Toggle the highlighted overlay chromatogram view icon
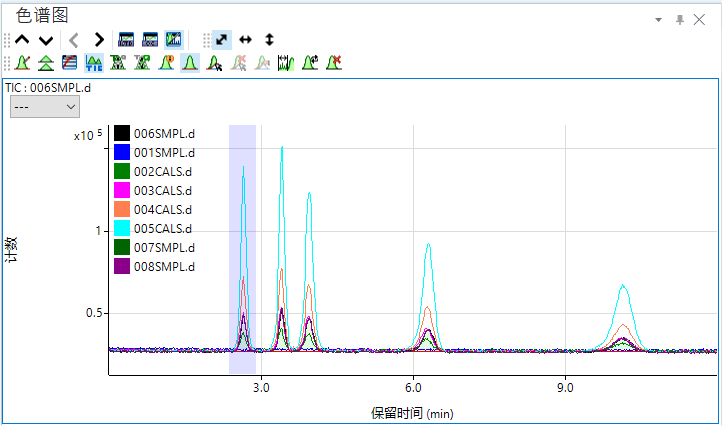This screenshot has width=722, height=426. coord(174,40)
